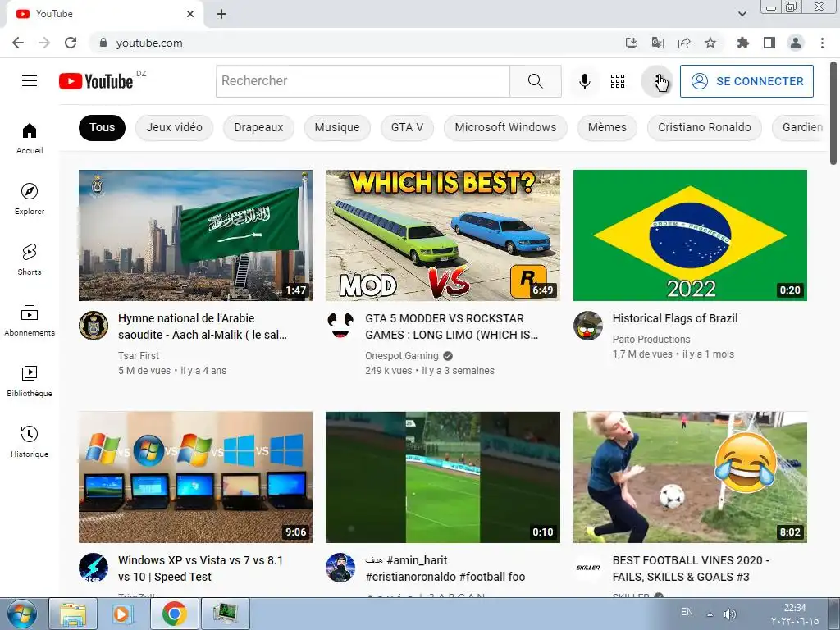Viewport: 840px width, 630px height.
Task: Open the settings menu beside the apps grid
Action: (x=657, y=81)
